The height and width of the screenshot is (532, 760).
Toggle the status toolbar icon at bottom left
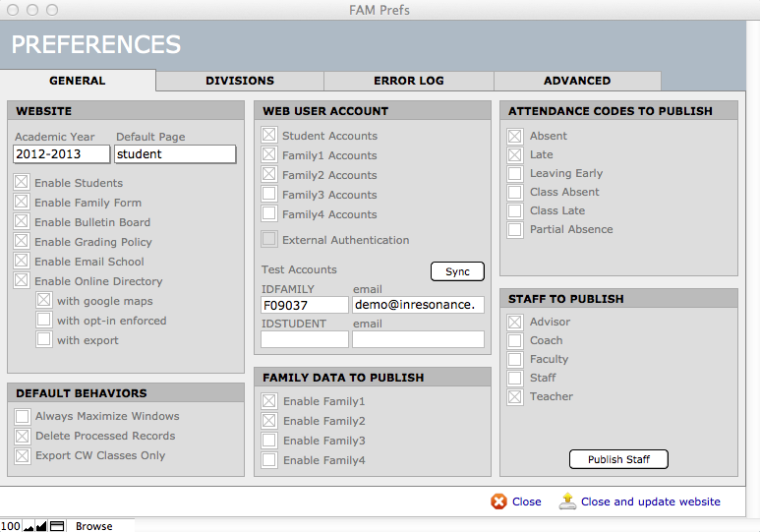coord(57,526)
